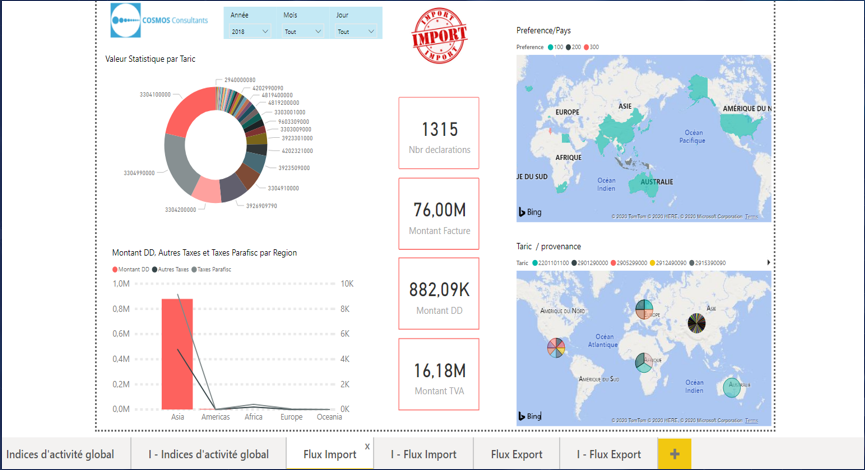Viewport: 865px width, 470px height.
Task: Open the Mois dropdown showing Tout
Action: pos(302,31)
